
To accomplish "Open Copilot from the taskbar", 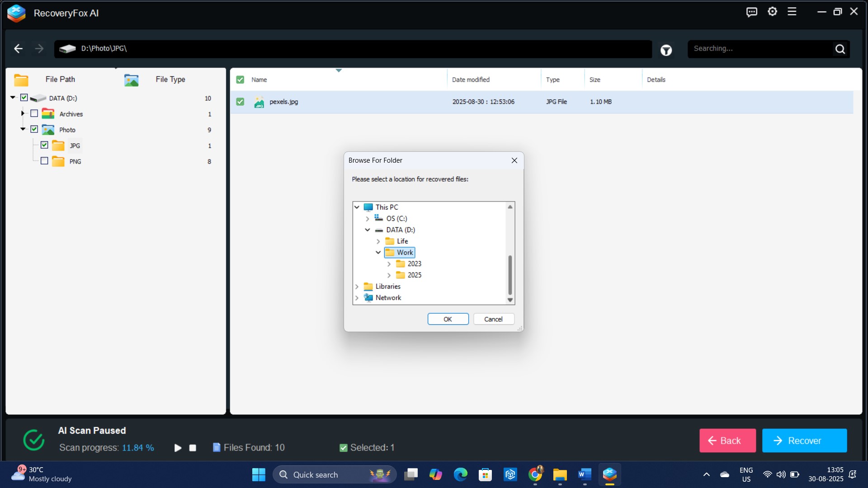I will 436,474.
